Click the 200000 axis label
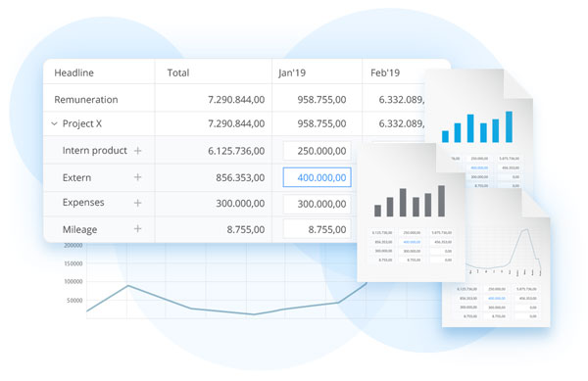 point(73,246)
